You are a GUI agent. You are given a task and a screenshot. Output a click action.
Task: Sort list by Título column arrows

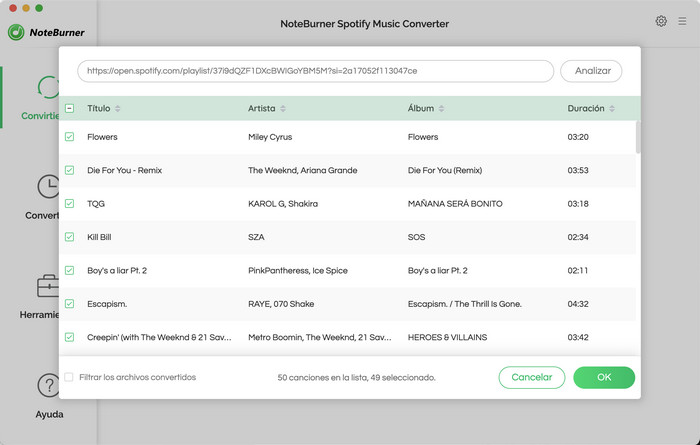tap(117, 108)
